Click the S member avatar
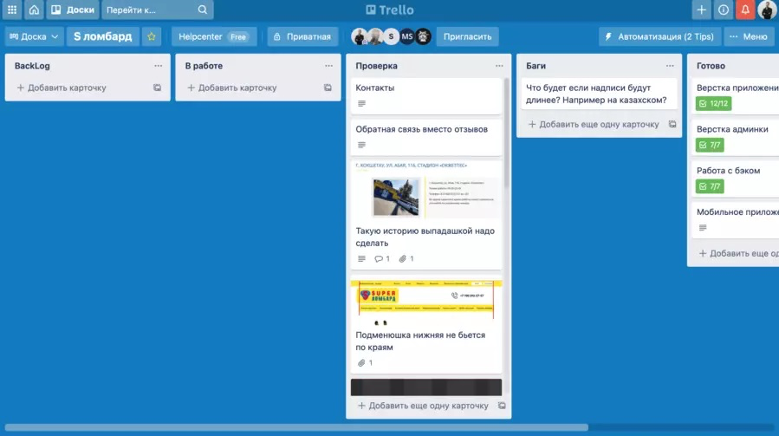The image size is (779, 437). click(391, 37)
